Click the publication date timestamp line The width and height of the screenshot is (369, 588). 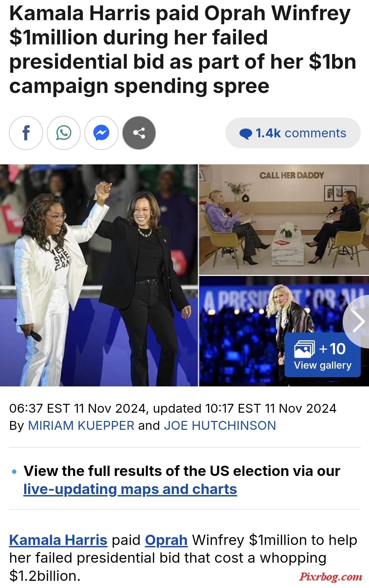(173, 408)
